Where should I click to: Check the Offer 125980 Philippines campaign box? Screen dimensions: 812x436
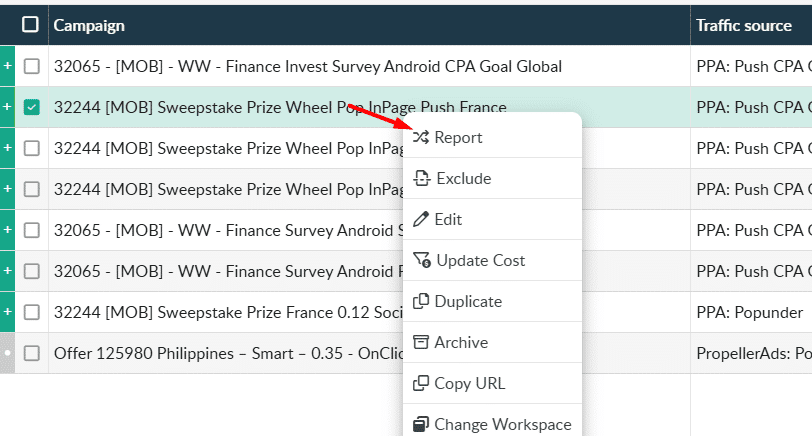pyautogui.click(x=32, y=353)
